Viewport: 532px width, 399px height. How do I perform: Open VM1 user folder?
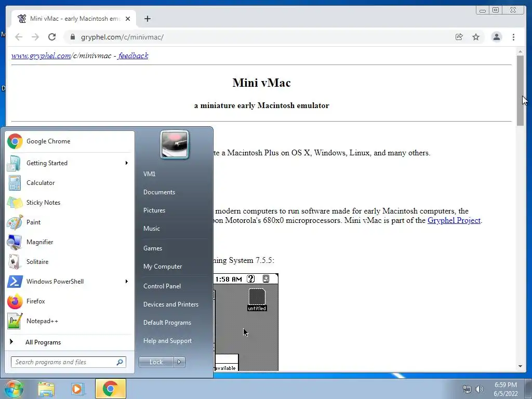click(149, 174)
